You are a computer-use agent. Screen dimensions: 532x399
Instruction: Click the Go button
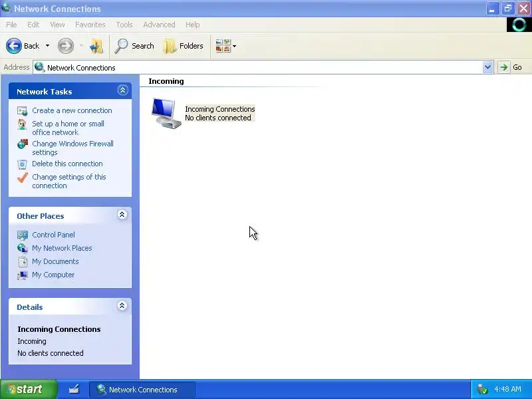pyautogui.click(x=511, y=67)
